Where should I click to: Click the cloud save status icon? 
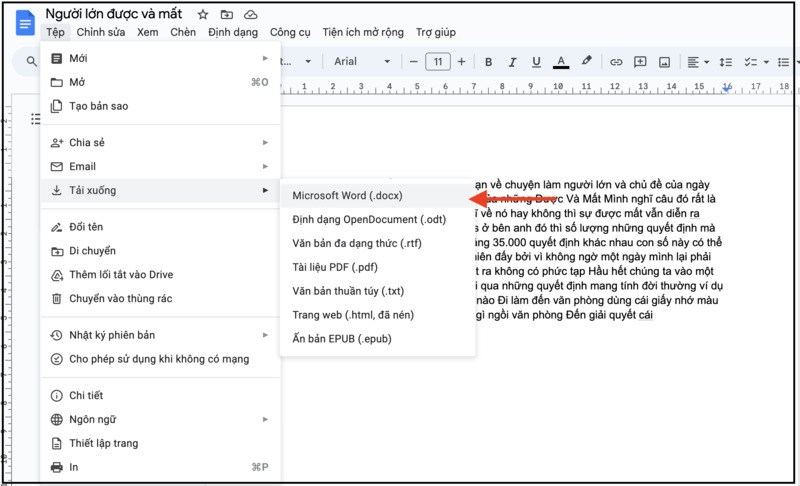tap(250, 15)
